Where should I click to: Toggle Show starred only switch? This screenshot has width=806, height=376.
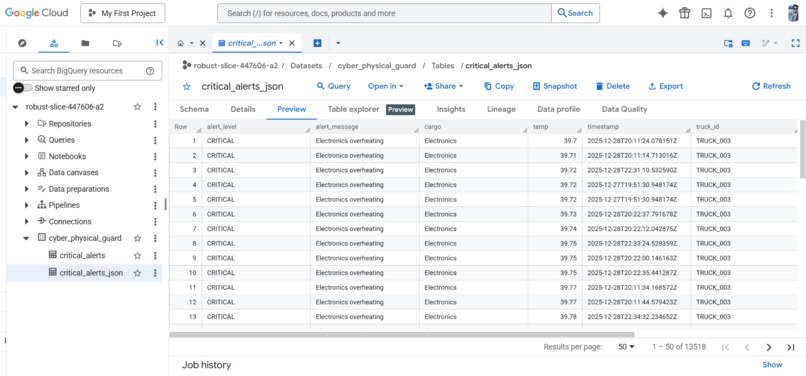(22, 88)
